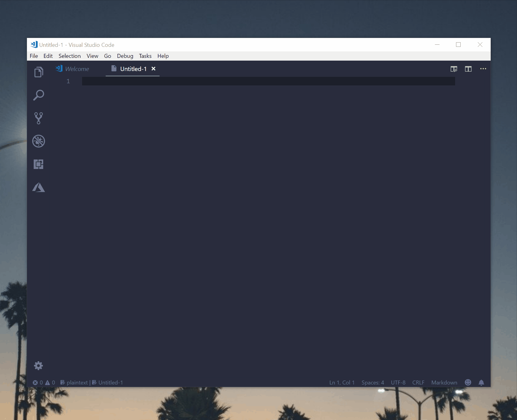Click the Open Preview to the Side icon
The image size is (517, 420).
454,69
